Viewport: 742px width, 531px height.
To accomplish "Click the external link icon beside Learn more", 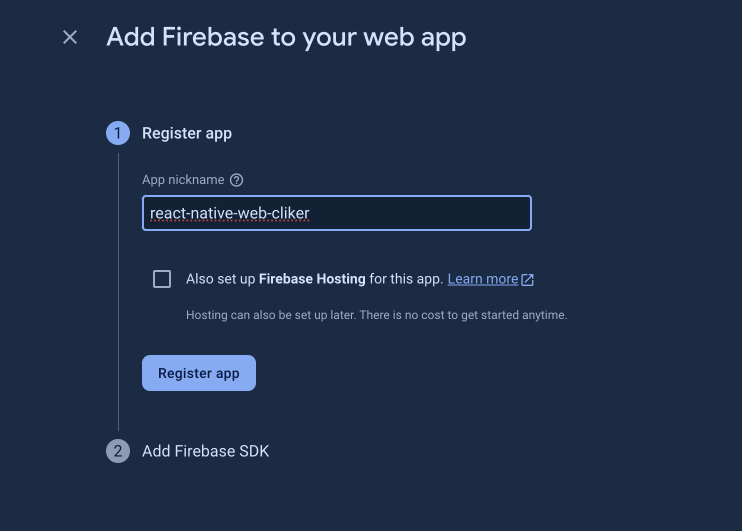I will (x=528, y=280).
